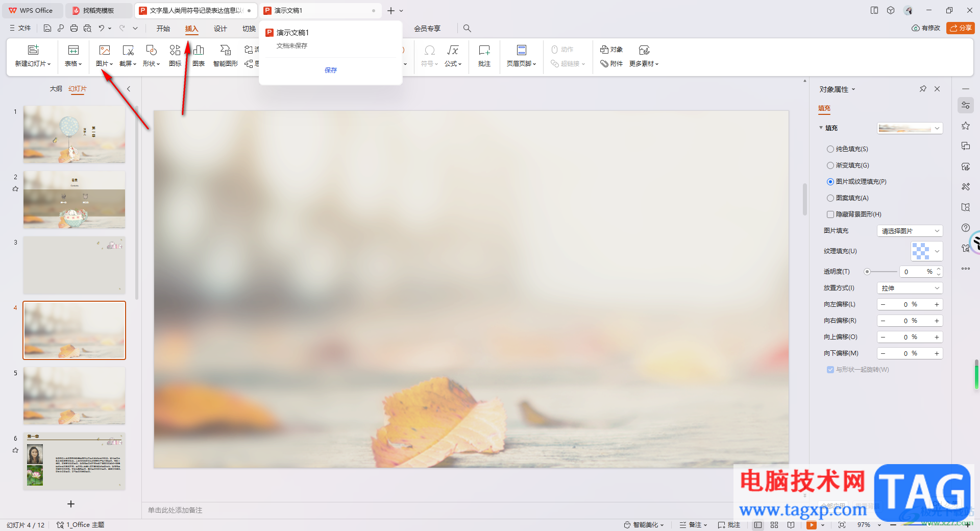Image resolution: width=980 pixels, height=531 pixels.
Task: Select slide 6 thumbnail
Action: [75, 461]
